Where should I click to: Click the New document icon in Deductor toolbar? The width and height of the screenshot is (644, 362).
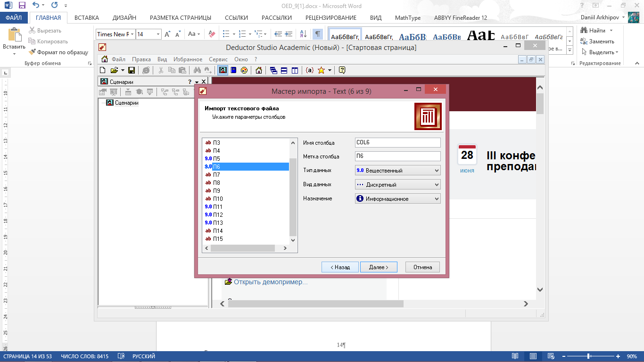click(x=103, y=70)
